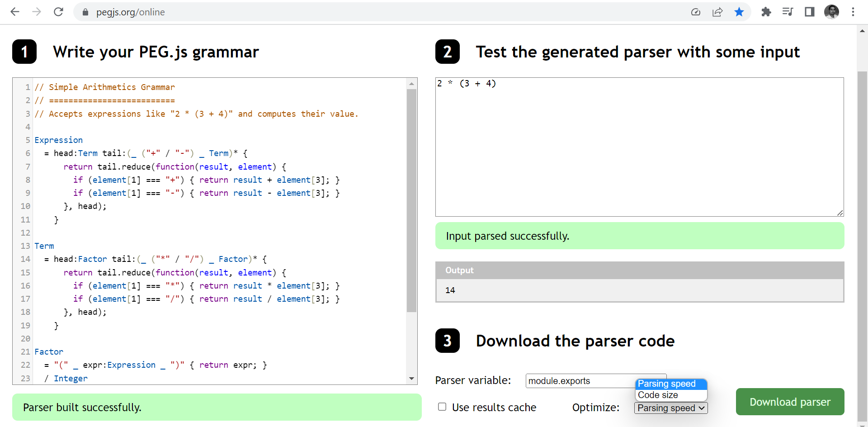The width and height of the screenshot is (868, 427).
Task: Toggle the browser side panel icon
Action: click(809, 12)
